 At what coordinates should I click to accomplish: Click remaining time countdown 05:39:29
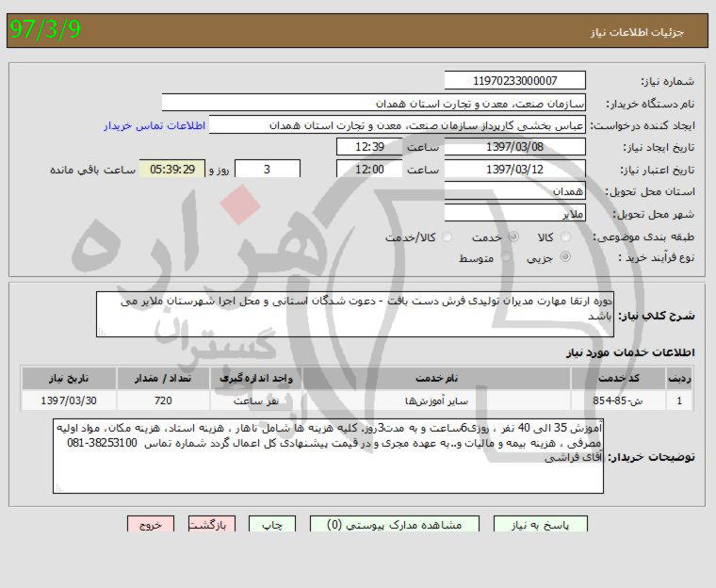point(172,169)
